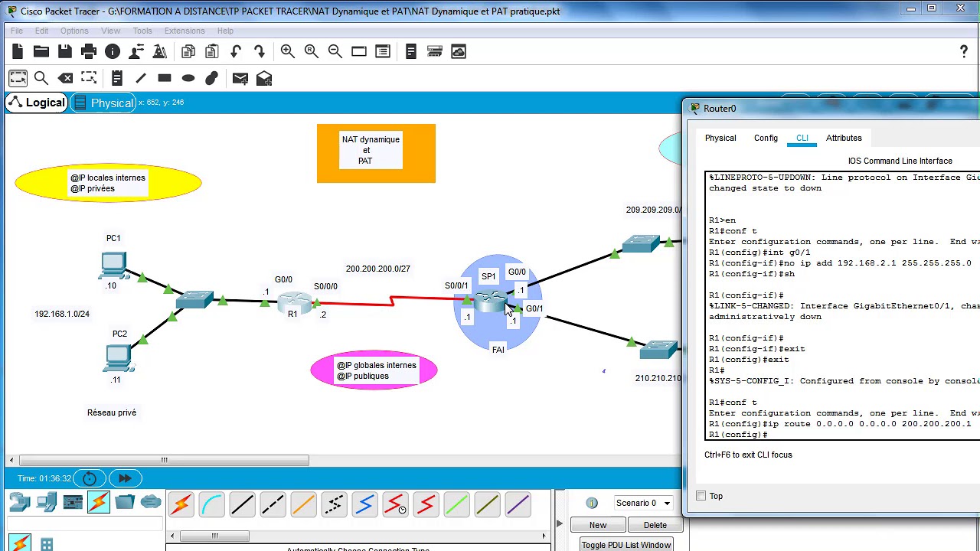Print the topology using printer icon
The width and height of the screenshot is (980, 551).
89,51
